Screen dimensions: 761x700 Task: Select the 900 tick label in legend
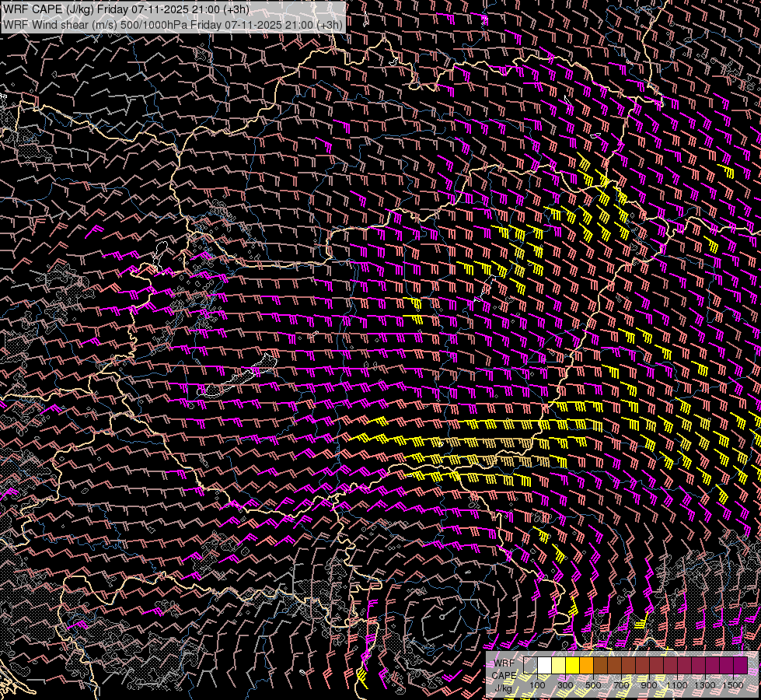click(x=649, y=685)
